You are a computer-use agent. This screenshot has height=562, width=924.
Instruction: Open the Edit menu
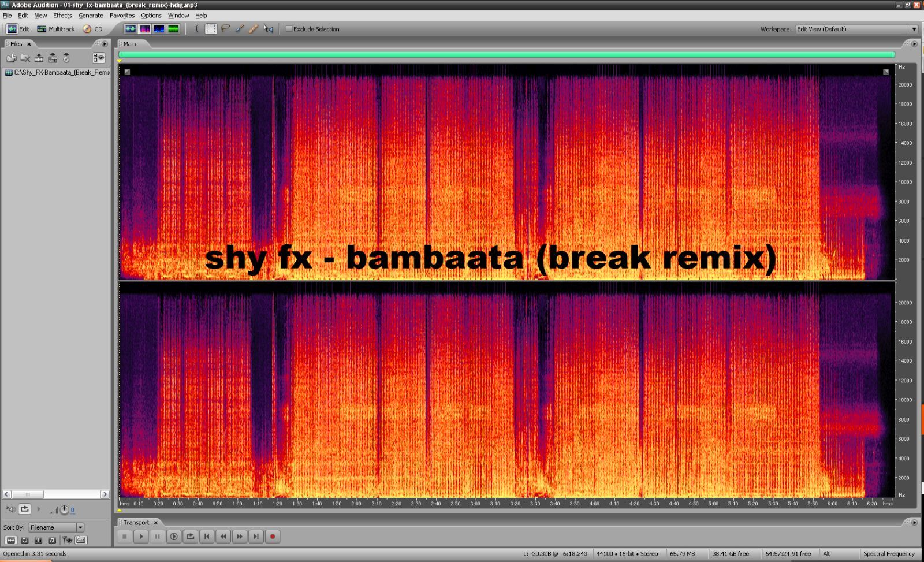pos(23,16)
